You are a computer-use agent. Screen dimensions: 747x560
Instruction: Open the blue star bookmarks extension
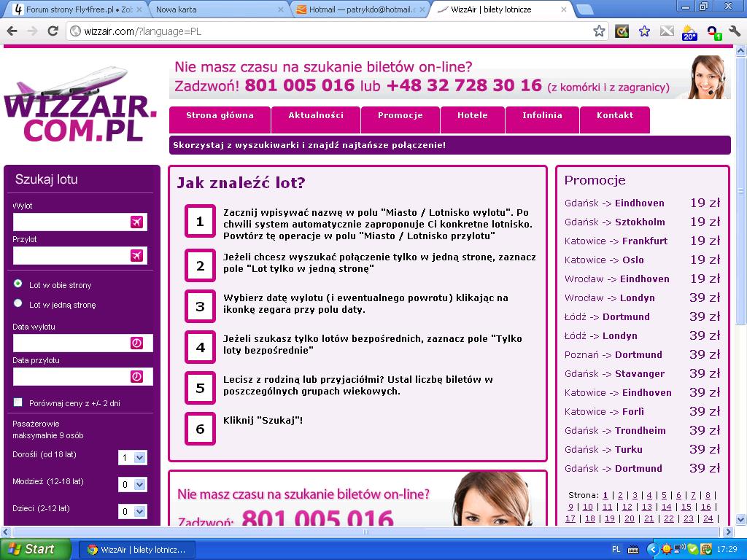pyautogui.click(x=644, y=31)
